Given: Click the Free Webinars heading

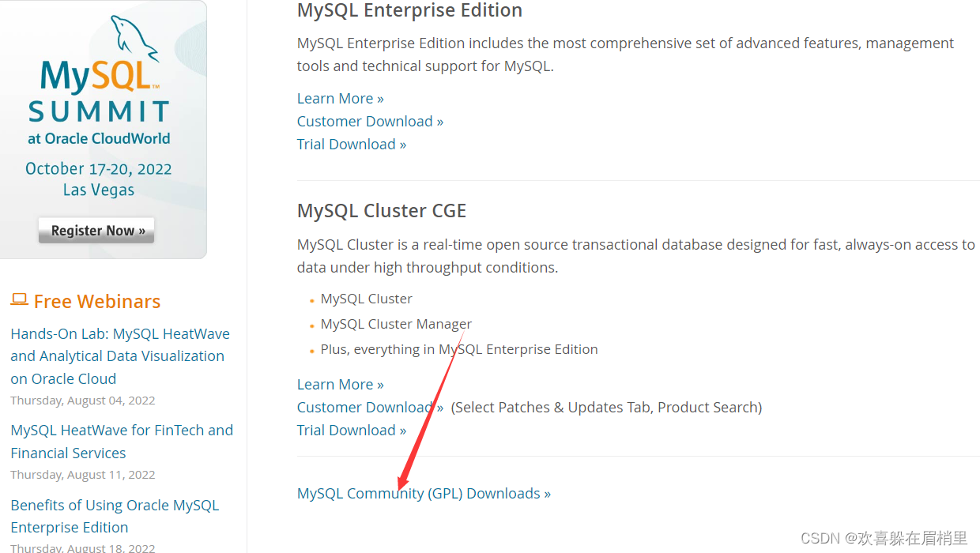Looking at the screenshot, I should pos(96,302).
